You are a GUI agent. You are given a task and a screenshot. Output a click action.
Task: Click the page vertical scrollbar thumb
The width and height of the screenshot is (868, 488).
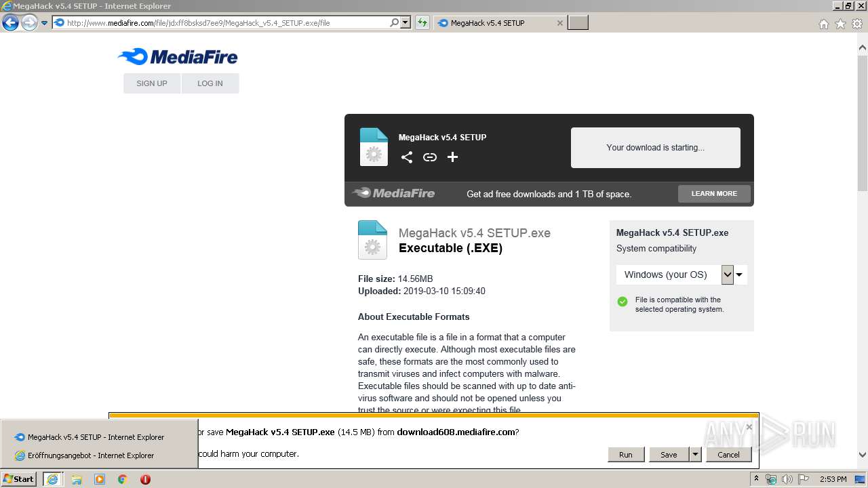point(863,125)
